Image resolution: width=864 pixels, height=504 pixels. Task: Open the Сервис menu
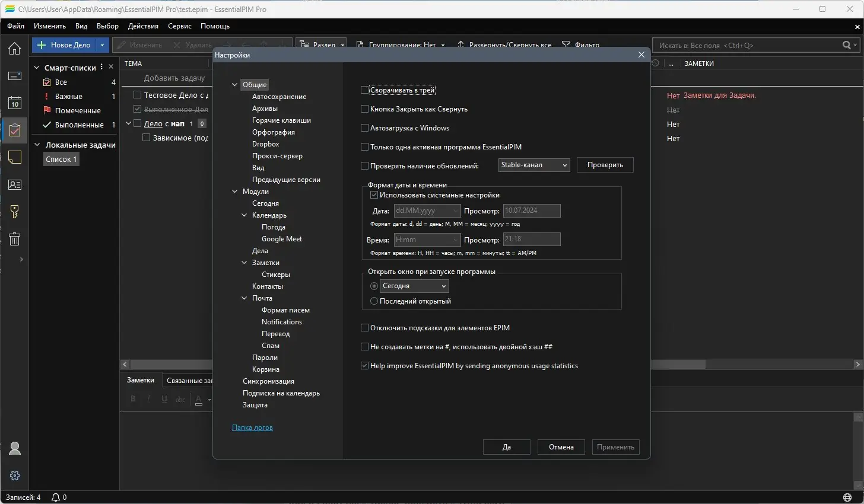tap(180, 26)
